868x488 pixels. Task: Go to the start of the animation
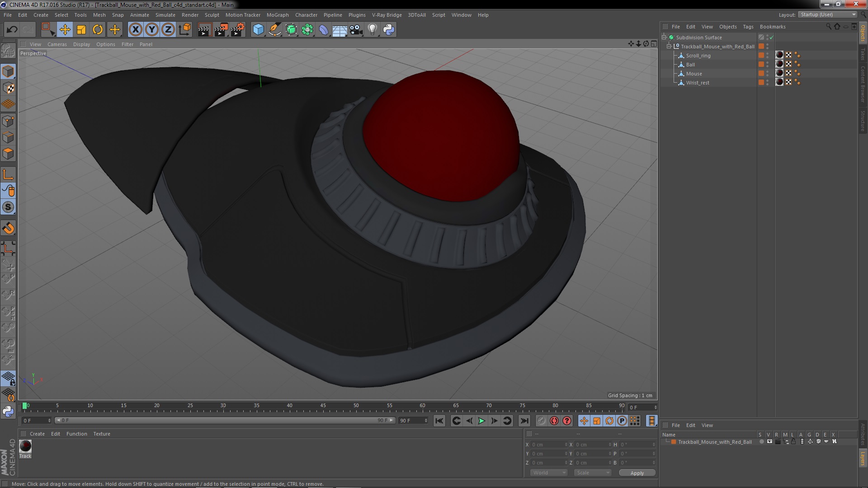point(439,421)
